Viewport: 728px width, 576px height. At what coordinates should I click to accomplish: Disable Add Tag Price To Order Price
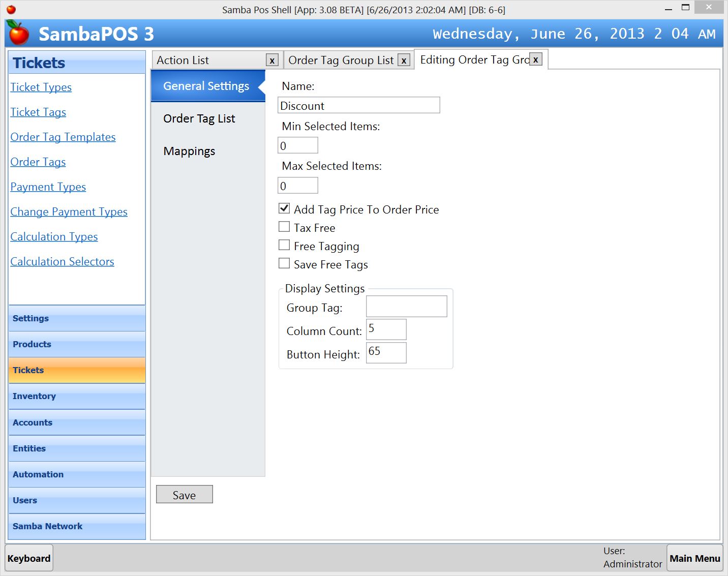[284, 208]
